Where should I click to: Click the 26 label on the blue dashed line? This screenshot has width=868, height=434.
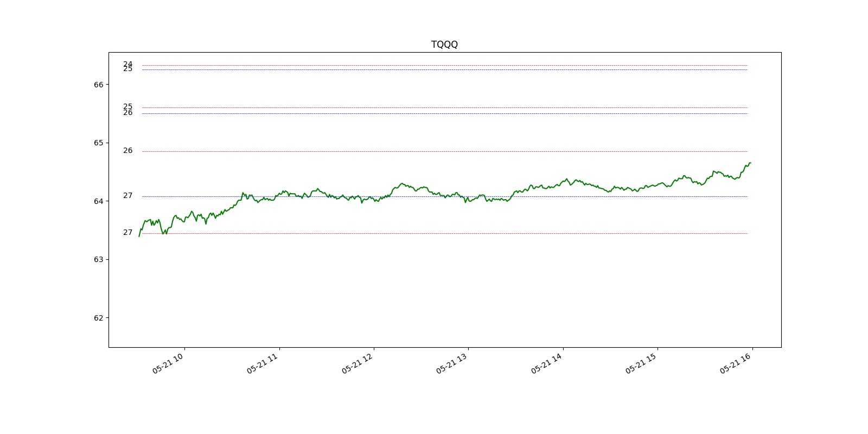coord(127,112)
